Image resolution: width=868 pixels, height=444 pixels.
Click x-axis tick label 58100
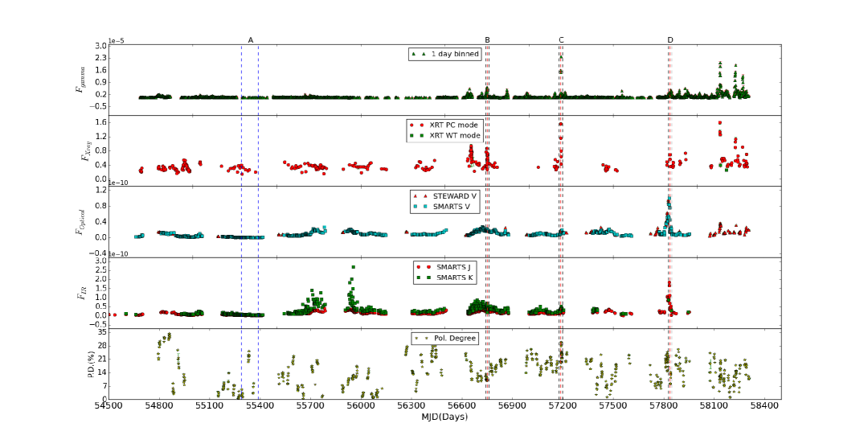click(714, 406)
